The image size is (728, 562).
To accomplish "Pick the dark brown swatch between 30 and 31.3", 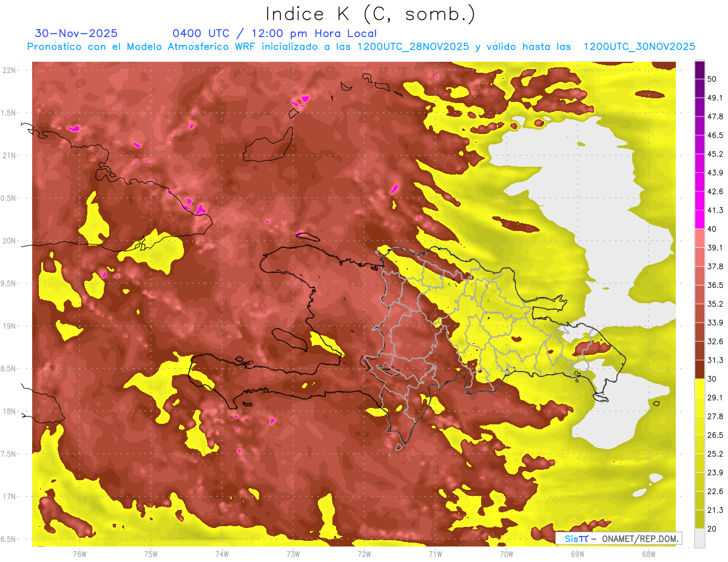I will click(699, 370).
